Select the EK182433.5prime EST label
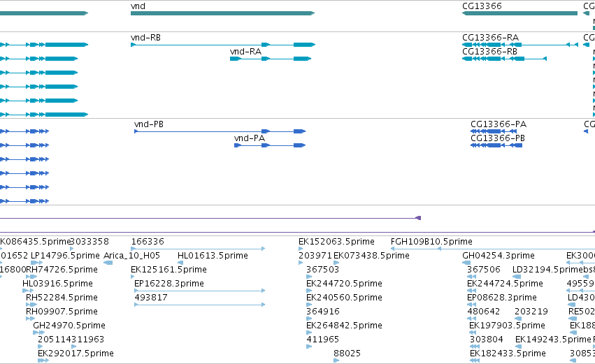The image size is (595, 364). coord(508,354)
